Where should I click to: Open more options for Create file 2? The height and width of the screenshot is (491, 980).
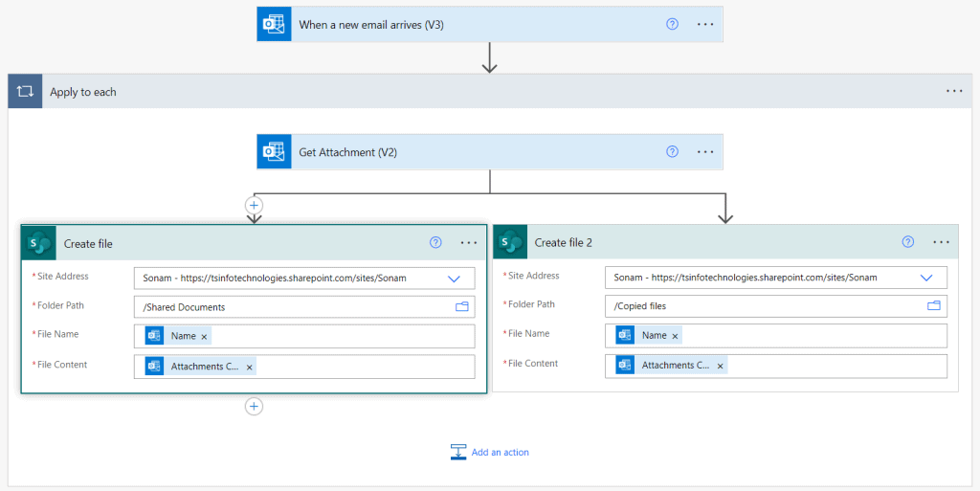(942, 242)
